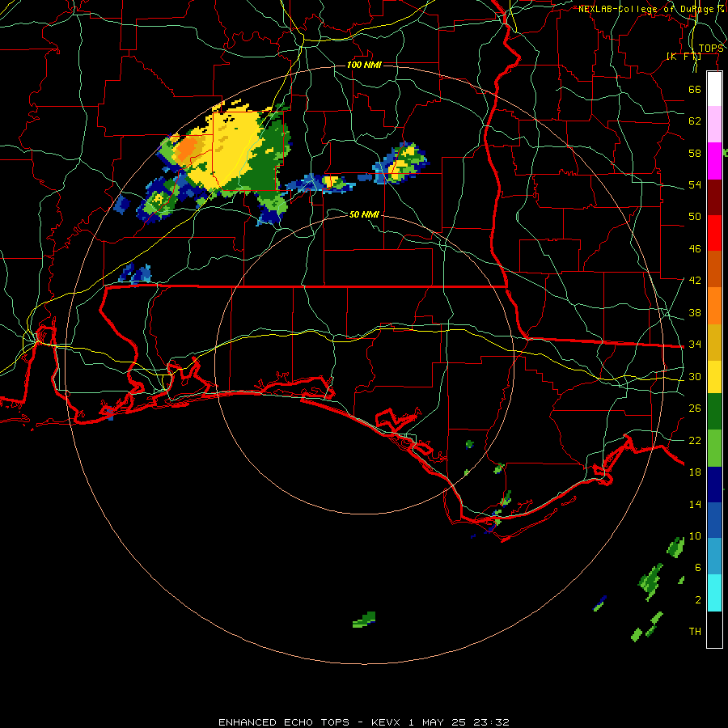Image resolution: width=728 pixels, height=728 pixels.
Task: Click the dark red legend band
Action: point(714,197)
